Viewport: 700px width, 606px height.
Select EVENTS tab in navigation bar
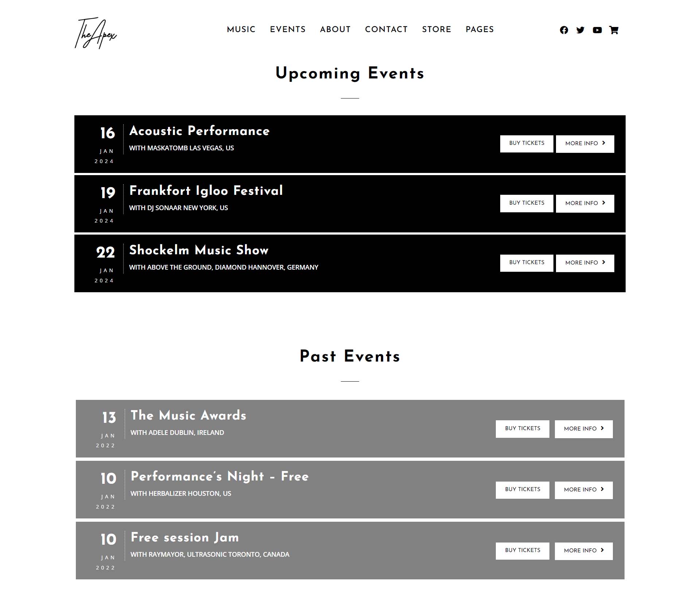(288, 29)
